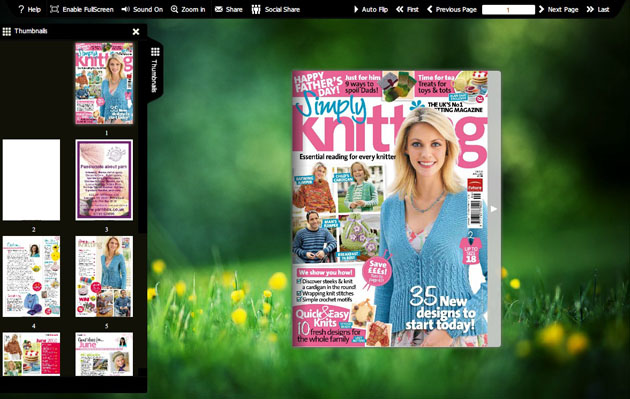Open the Help option
This screenshot has width=630, height=399.
point(29,9)
